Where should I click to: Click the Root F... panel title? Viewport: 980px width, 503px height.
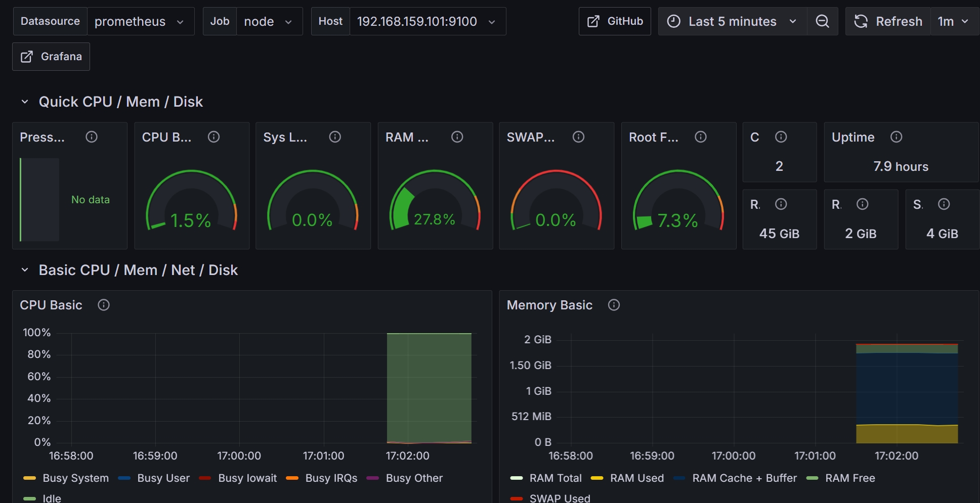(654, 138)
